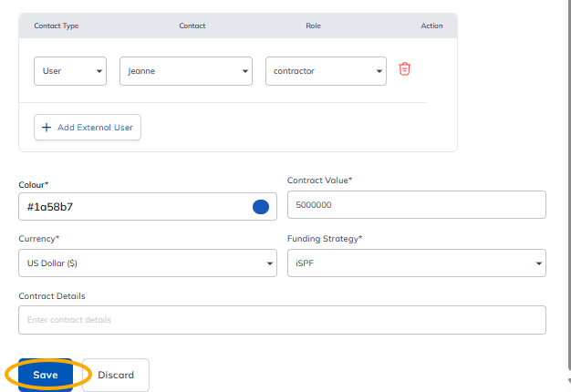Expand the Contact dropdown showing Jeanne
571x392 pixels.
click(185, 71)
